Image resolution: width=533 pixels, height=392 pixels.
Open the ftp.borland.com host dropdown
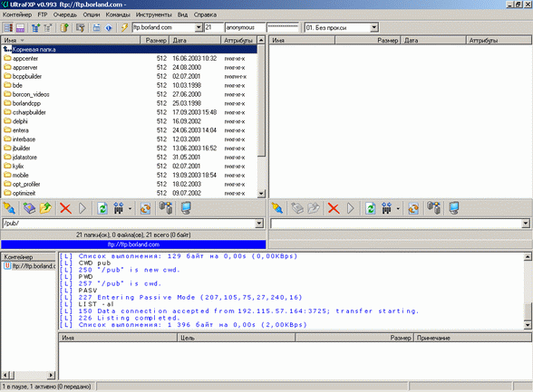pos(199,27)
